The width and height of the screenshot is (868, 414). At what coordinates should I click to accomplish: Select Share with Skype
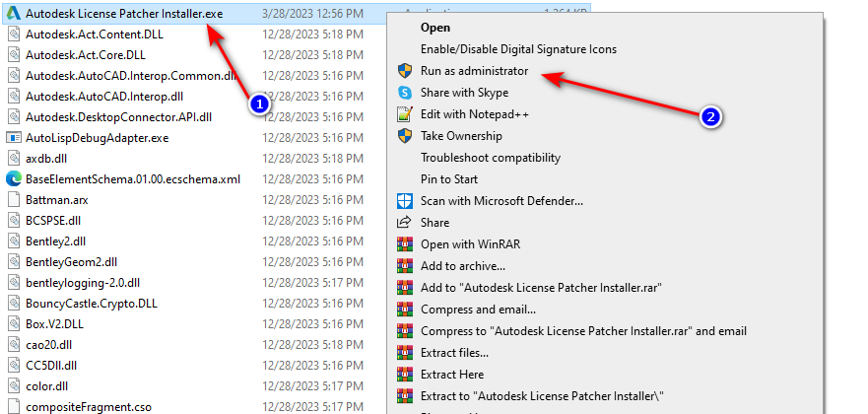pos(464,93)
